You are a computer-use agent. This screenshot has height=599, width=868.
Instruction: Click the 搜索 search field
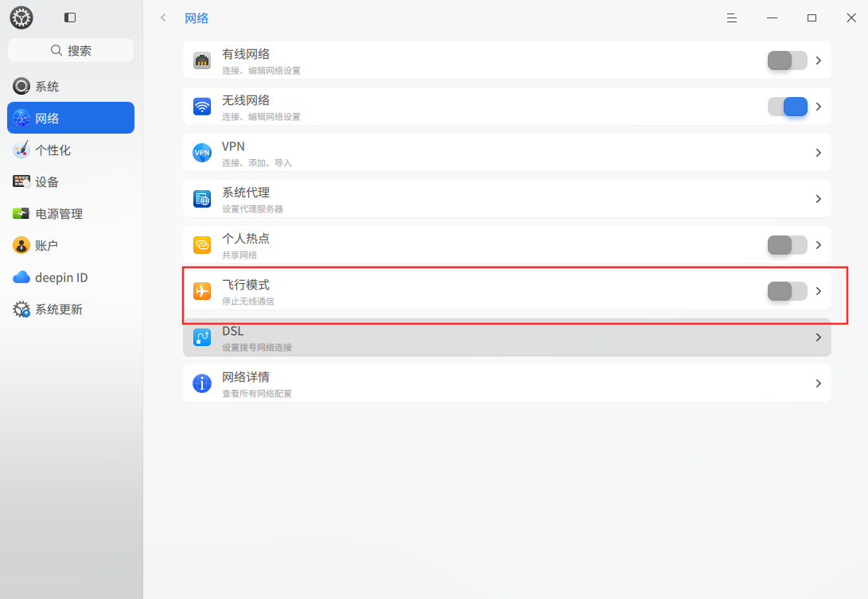tap(71, 50)
